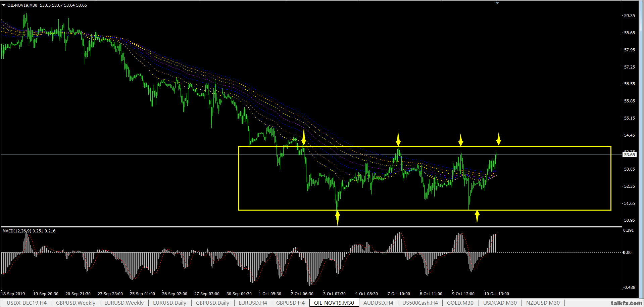Viewport: 644px width, 307px height.
Task: Select the EURUSD,H4 chart tab
Action: tap(253, 303)
